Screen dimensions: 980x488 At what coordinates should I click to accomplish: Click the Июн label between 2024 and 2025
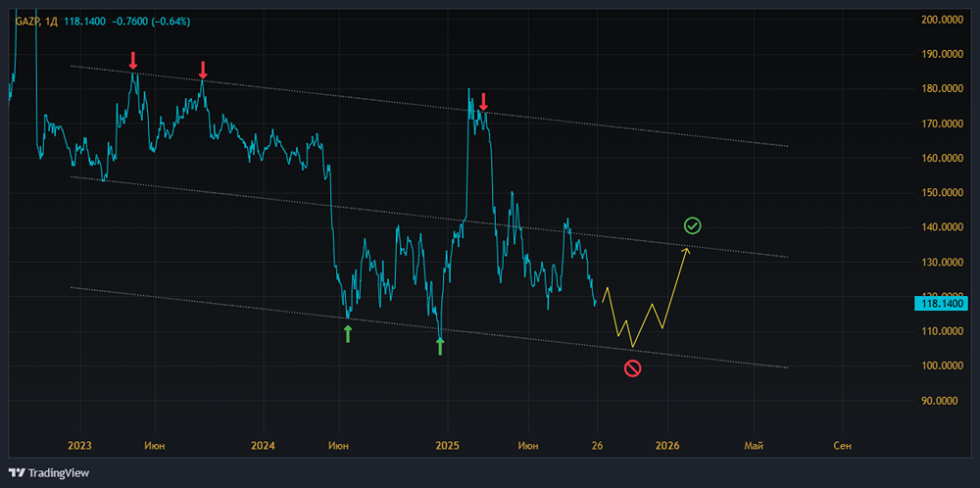click(339, 446)
